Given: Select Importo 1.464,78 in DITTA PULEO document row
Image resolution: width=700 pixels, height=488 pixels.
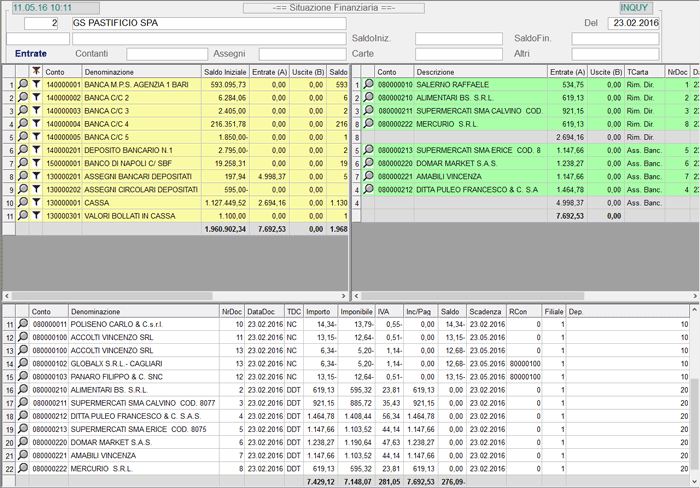Looking at the screenshot, I should point(320,416).
